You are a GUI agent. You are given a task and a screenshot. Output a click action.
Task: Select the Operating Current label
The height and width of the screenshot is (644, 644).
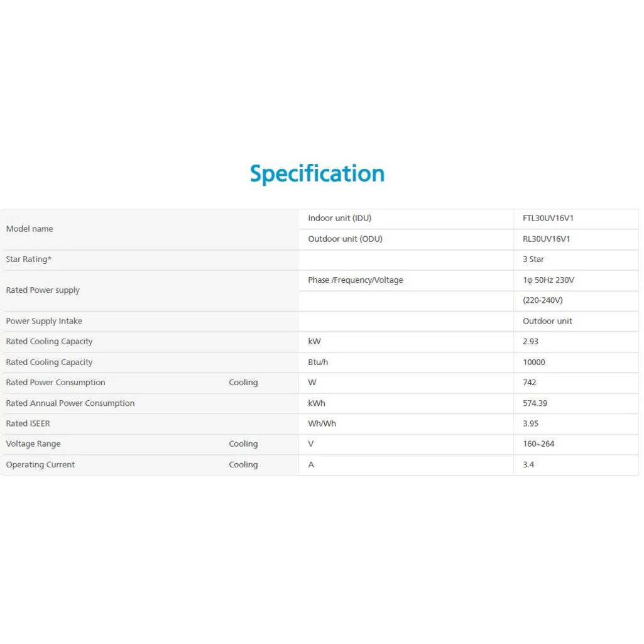(x=40, y=464)
